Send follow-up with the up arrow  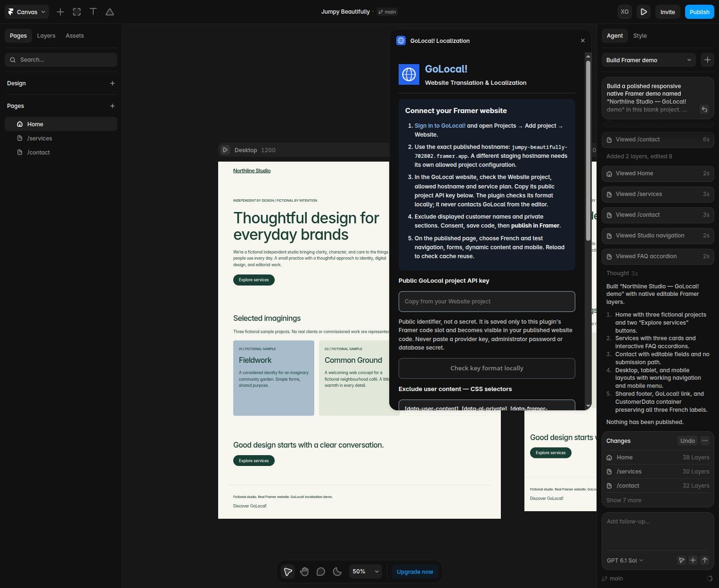[704, 560]
